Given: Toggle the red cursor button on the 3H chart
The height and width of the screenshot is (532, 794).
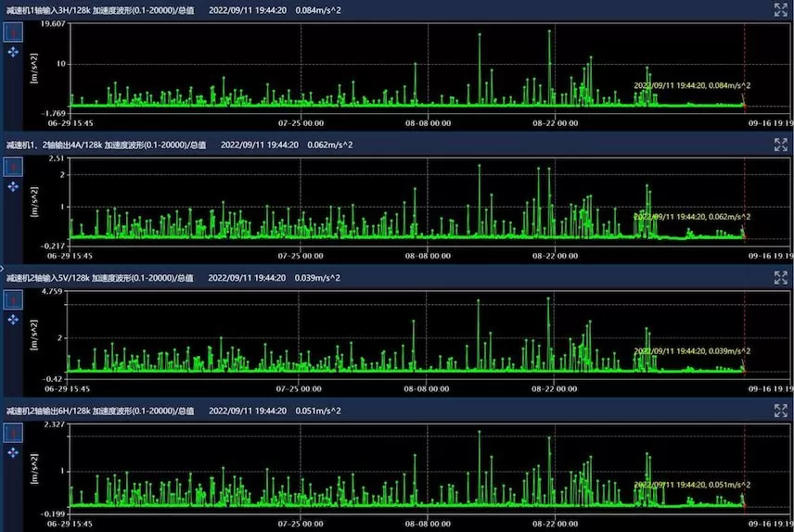Looking at the screenshot, I should pyautogui.click(x=13, y=32).
